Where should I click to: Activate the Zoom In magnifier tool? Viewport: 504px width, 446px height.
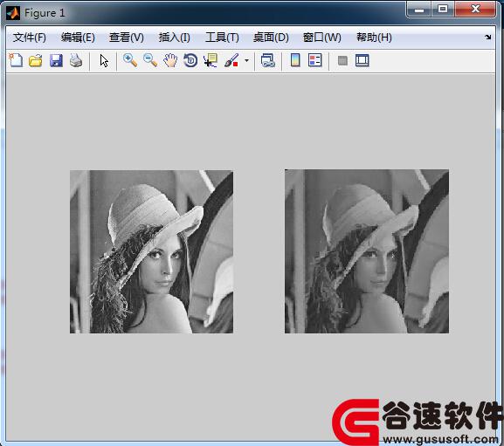click(x=130, y=60)
